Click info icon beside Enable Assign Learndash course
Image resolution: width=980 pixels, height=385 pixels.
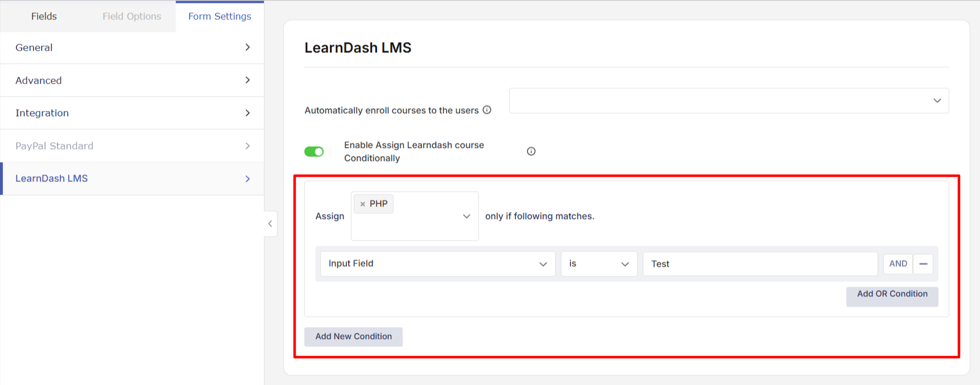point(531,151)
